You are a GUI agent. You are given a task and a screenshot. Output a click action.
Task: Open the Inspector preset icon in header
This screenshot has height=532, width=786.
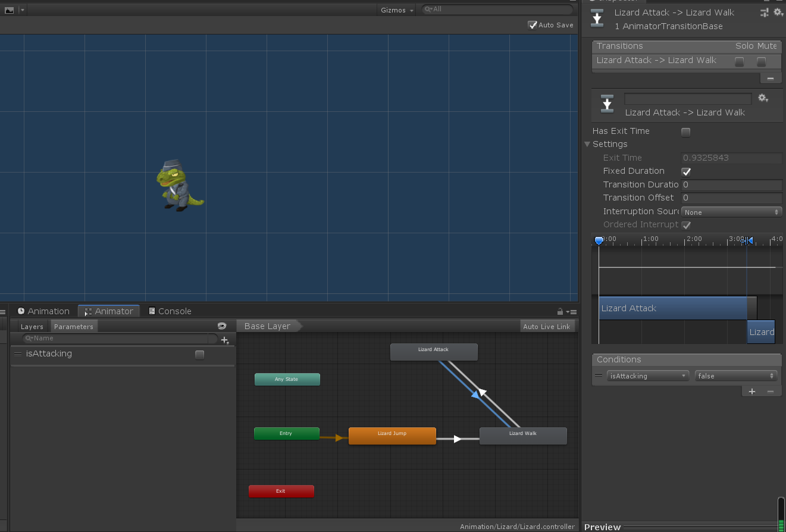click(765, 12)
